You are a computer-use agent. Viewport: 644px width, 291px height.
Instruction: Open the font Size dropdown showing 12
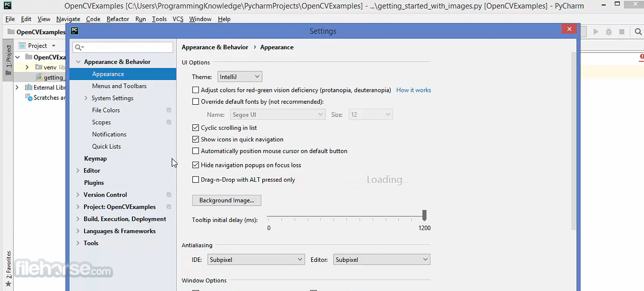point(371,115)
